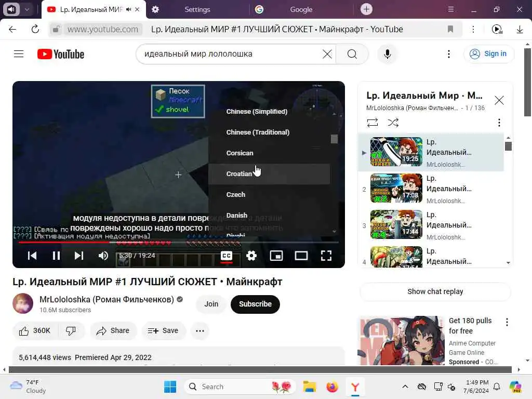
Task: Close the playlist panel
Action: point(499,100)
